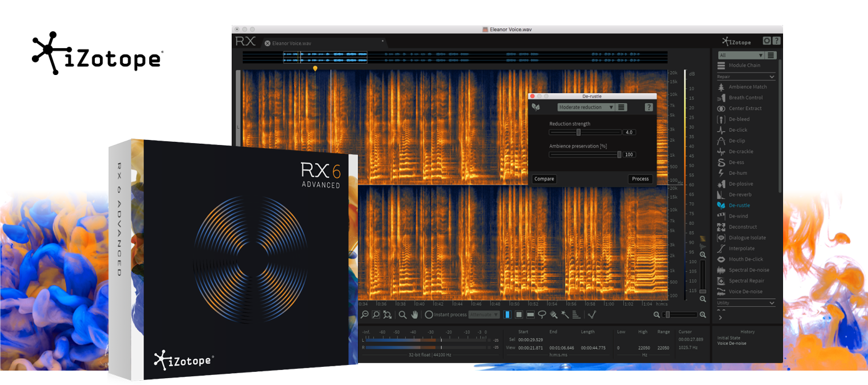Click the Reduction strength value field
This screenshot has height=385, width=868.
[629, 132]
